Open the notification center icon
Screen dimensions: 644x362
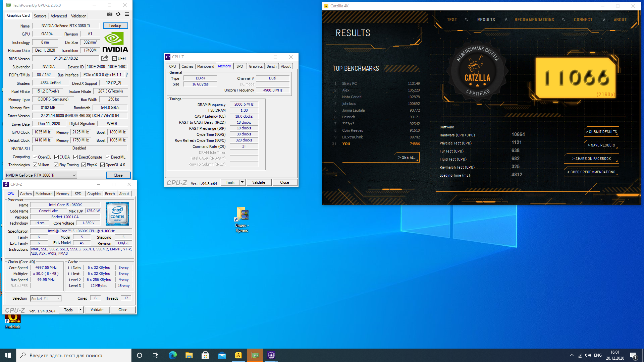point(633,355)
